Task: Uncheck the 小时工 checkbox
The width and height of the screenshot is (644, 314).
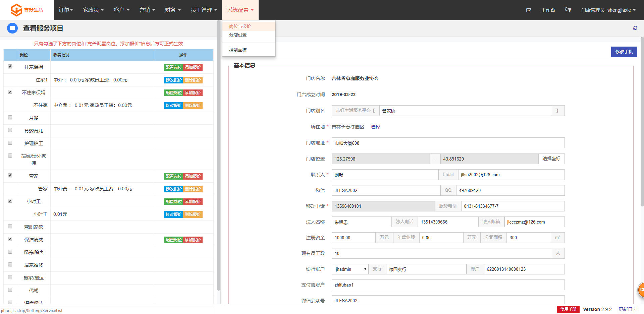Action: 10,201
